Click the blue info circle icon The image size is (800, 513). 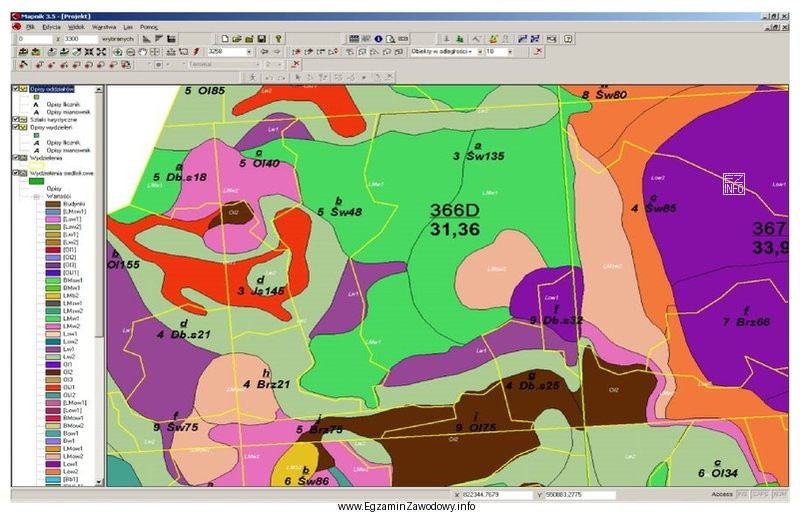(x=378, y=39)
